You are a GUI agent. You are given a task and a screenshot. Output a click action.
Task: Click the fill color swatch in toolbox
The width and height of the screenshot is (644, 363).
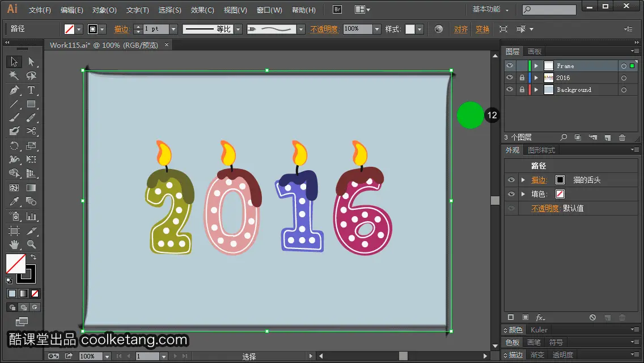pos(16,264)
